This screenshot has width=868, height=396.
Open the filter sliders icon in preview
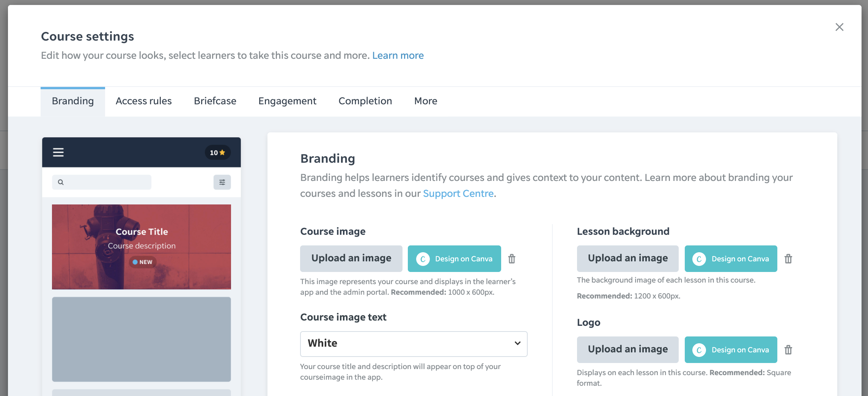[222, 182]
